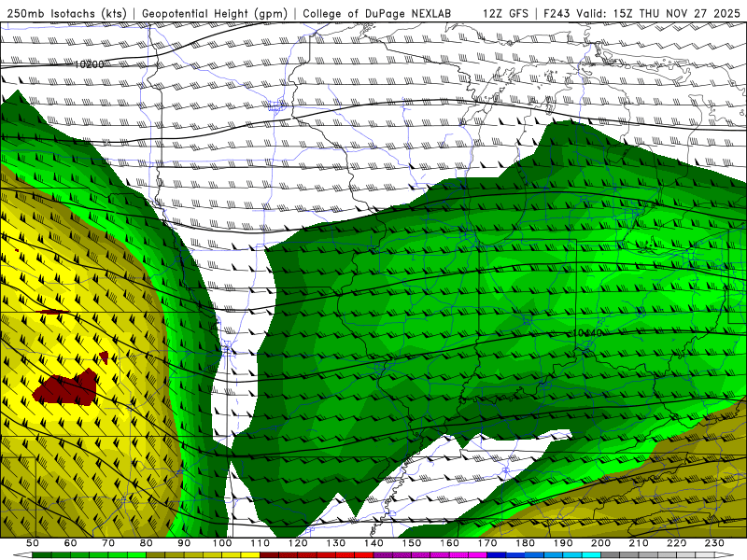
Task: Click the 50 value on the color scale
Action: point(33,543)
